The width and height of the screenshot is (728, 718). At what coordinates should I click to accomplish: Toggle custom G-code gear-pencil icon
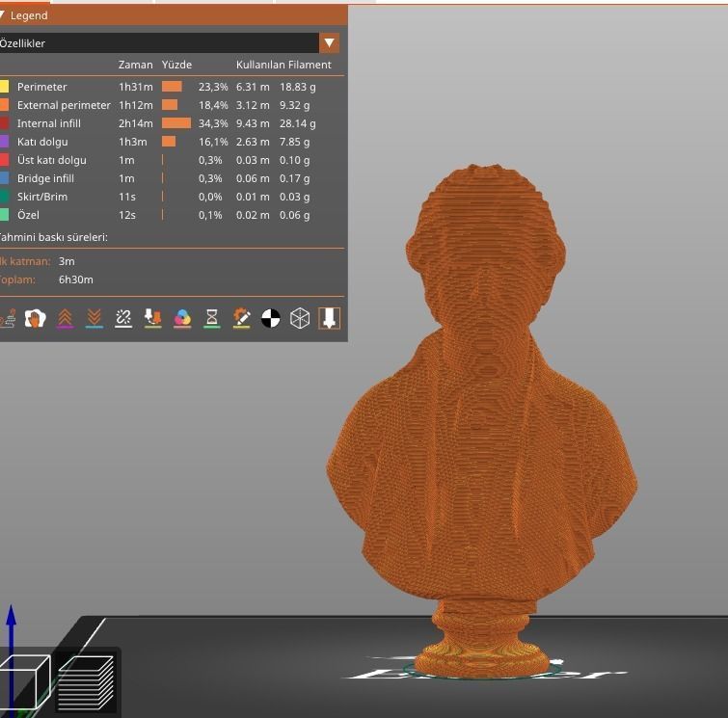click(241, 318)
